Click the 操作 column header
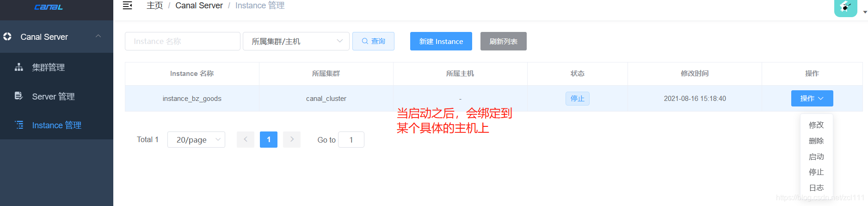The width and height of the screenshot is (868, 206). pos(812,74)
